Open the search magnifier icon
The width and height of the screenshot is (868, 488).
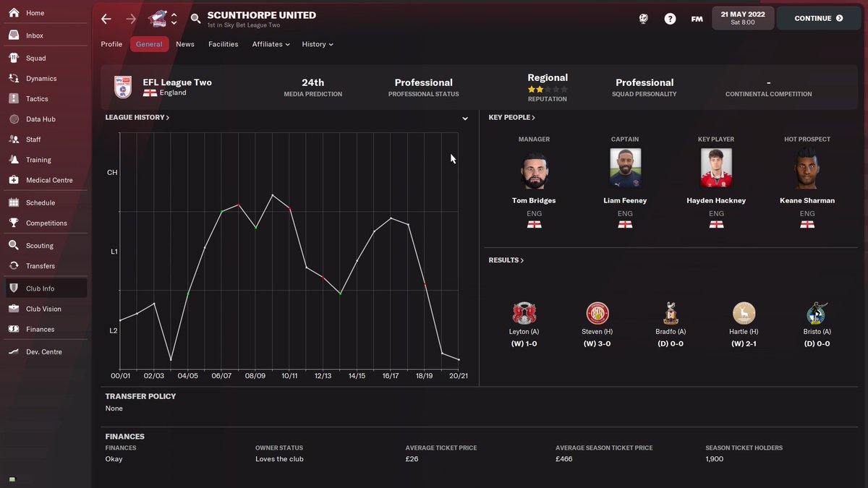click(x=195, y=19)
